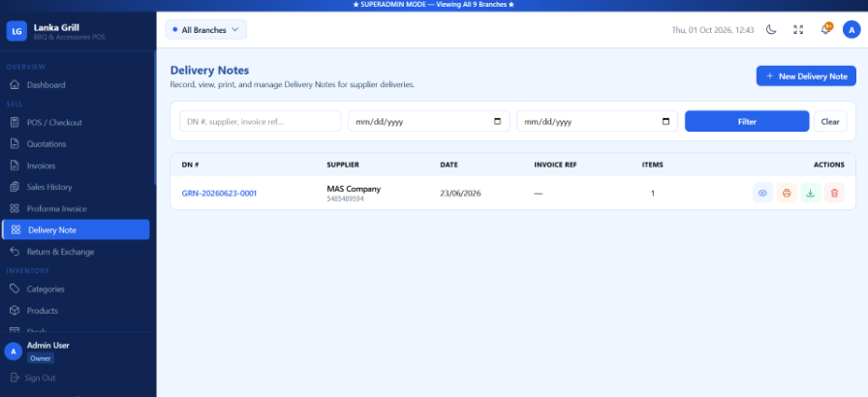Click the ITEMS column header
This screenshot has height=397, width=868.
[x=652, y=165]
